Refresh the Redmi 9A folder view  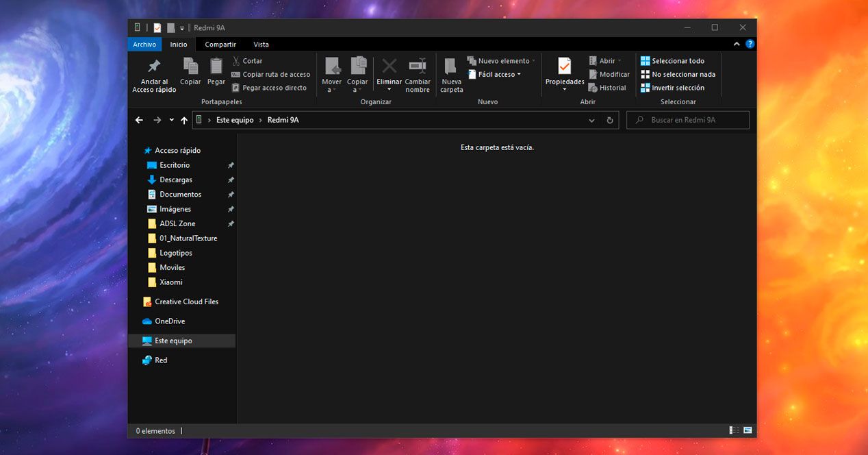pos(610,120)
